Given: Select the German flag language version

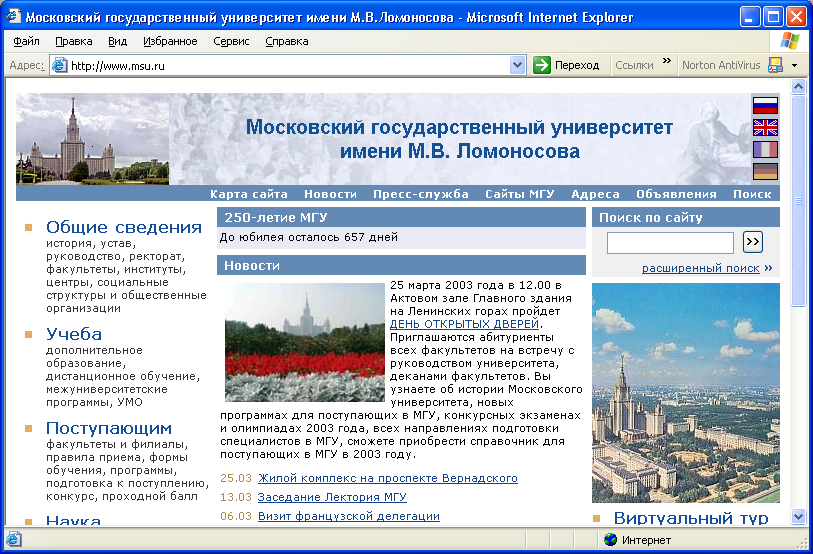Looking at the screenshot, I should coord(765,171).
